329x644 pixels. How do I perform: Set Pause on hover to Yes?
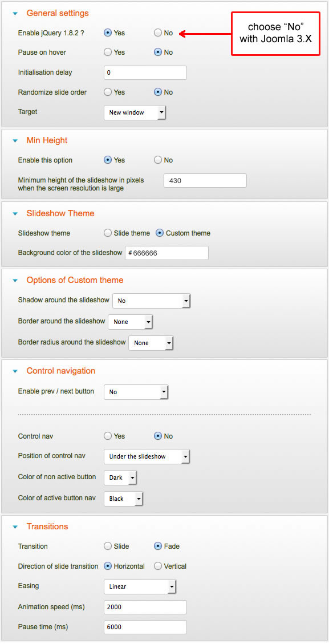108,52
